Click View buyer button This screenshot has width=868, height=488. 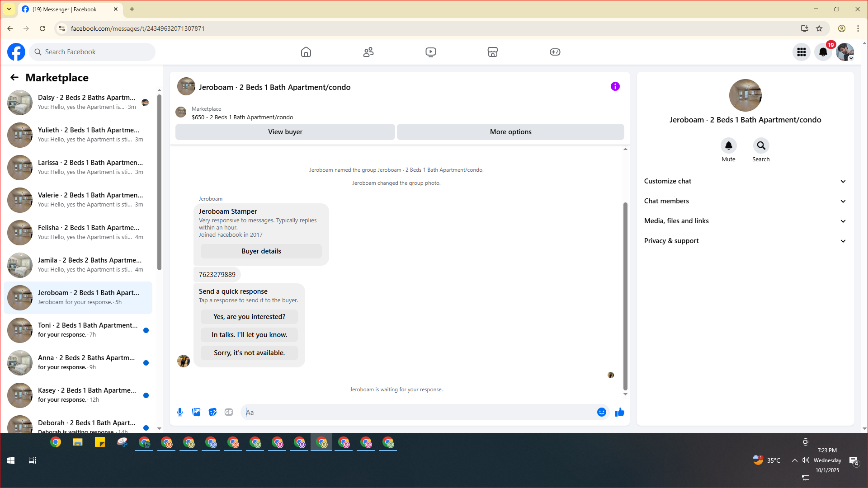point(285,132)
